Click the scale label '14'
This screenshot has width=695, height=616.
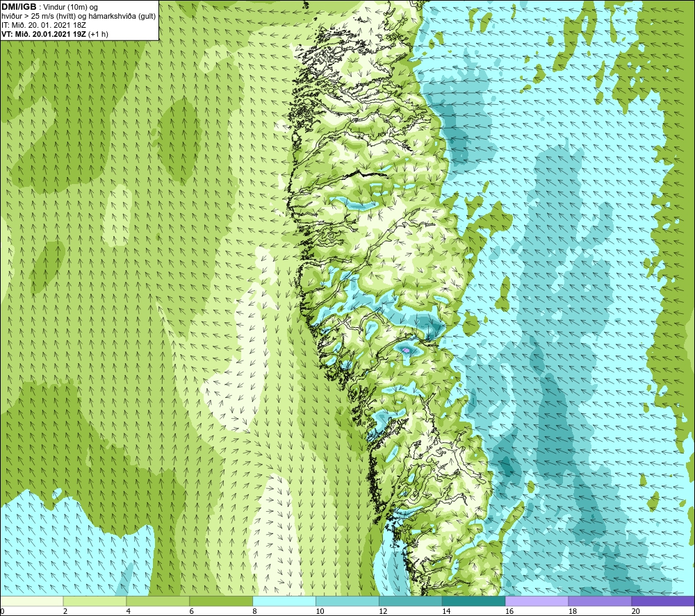click(x=446, y=611)
